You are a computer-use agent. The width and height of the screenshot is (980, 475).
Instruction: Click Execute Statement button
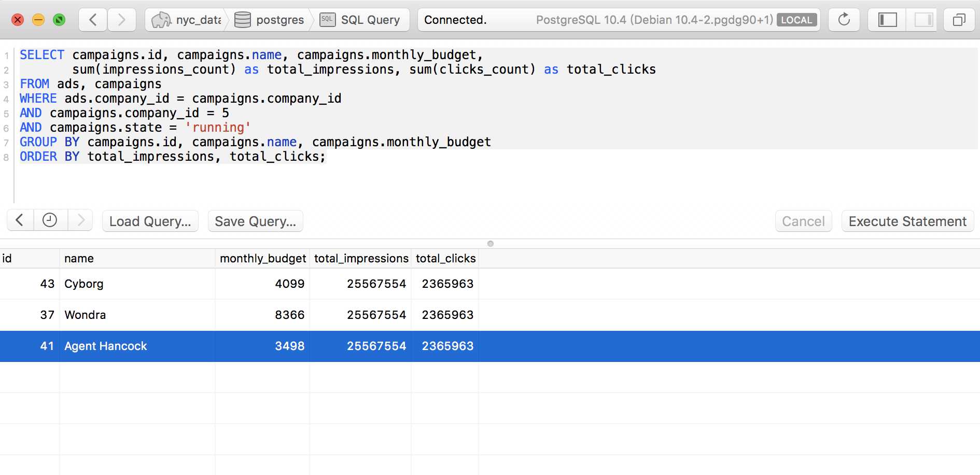point(907,221)
